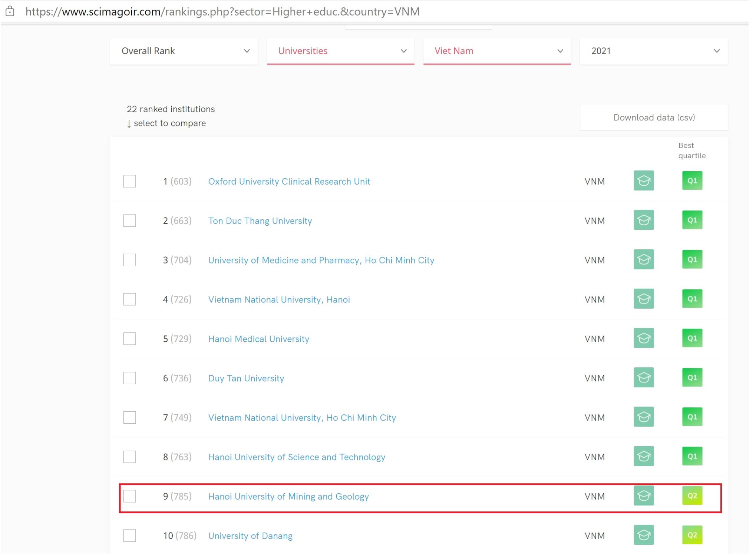
Task: Click rank '9 (785)' text
Action: click(177, 496)
